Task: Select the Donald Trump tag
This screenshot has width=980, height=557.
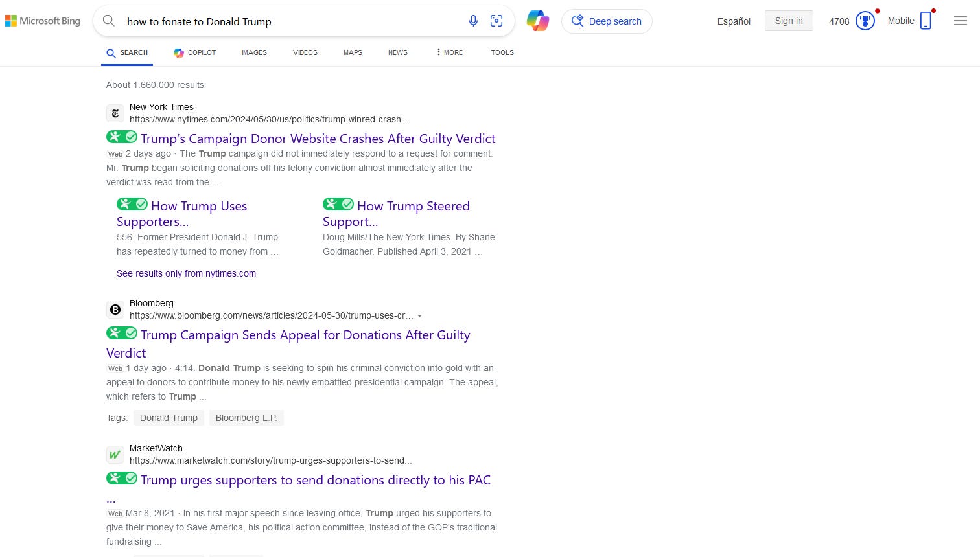Action: pyautogui.click(x=169, y=418)
